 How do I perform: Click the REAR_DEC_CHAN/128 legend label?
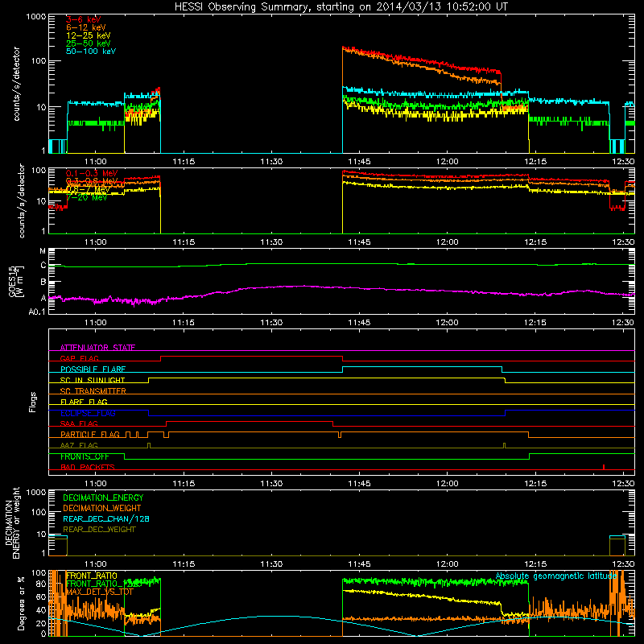coord(106,518)
